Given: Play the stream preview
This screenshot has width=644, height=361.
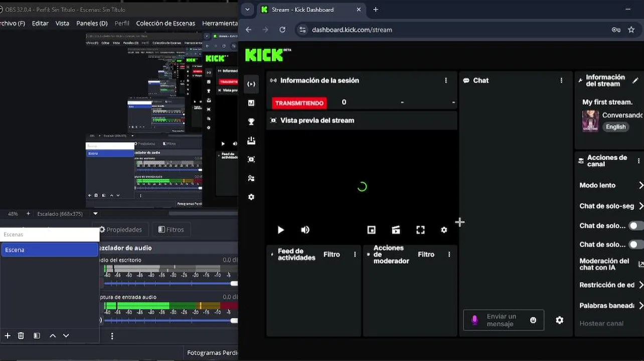Looking at the screenshot, I should tap(280, 230).
